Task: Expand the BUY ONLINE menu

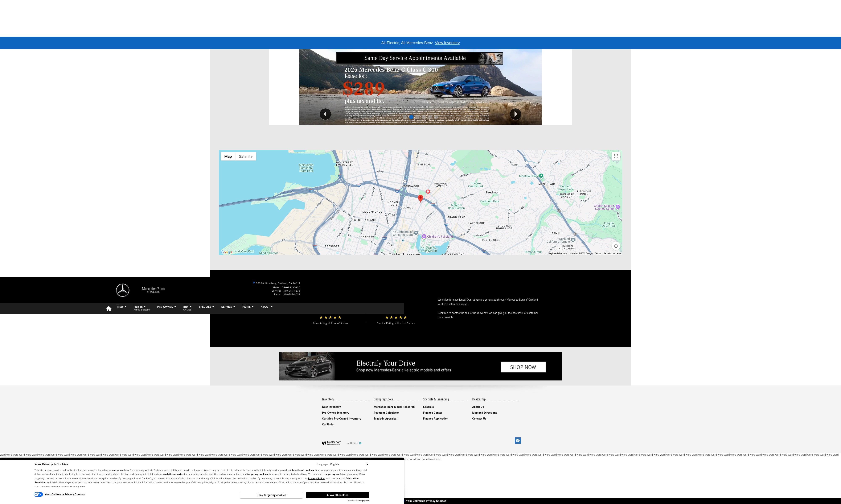Action: (187, 308)
